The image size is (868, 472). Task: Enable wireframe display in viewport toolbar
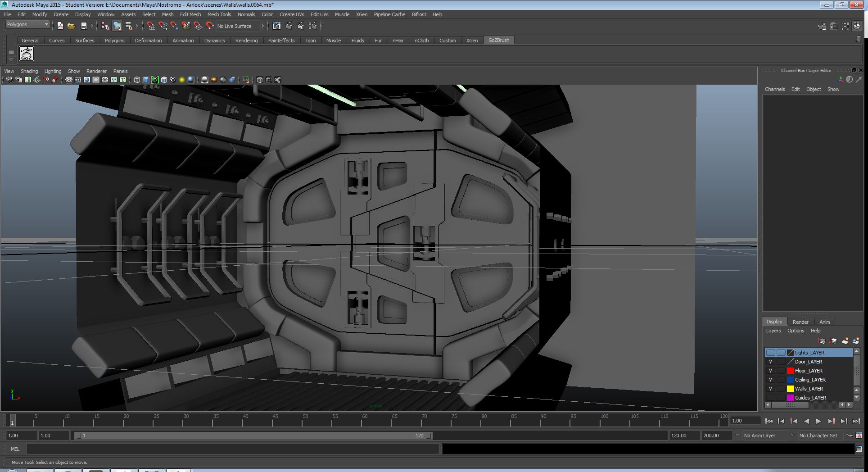[x=137, y=80]
